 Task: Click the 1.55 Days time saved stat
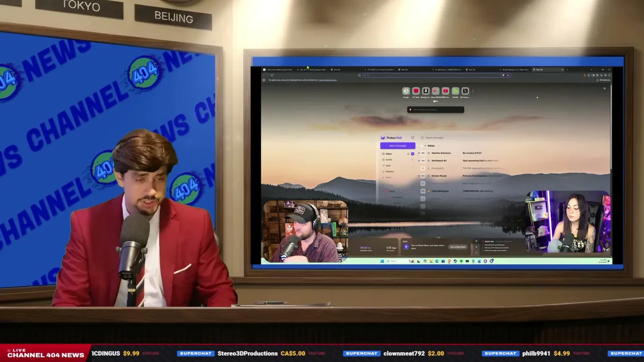(391, 248)
